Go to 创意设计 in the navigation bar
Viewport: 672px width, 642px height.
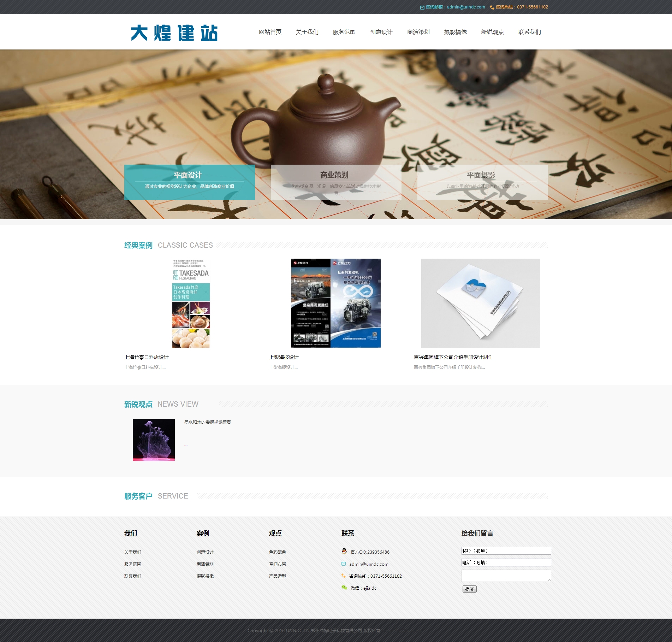pos(381,32)
